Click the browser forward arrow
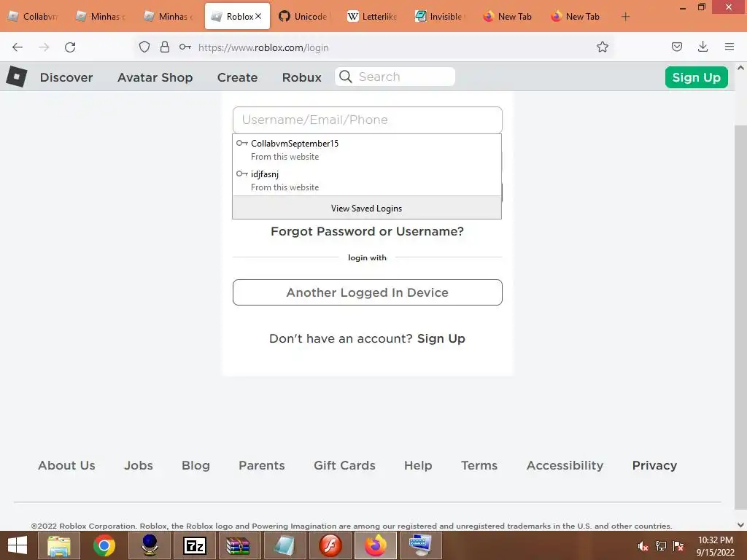 pos(44,47)
